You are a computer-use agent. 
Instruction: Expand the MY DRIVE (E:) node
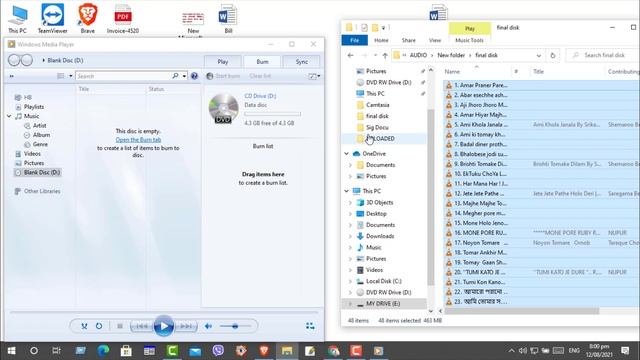coord(350,304)
